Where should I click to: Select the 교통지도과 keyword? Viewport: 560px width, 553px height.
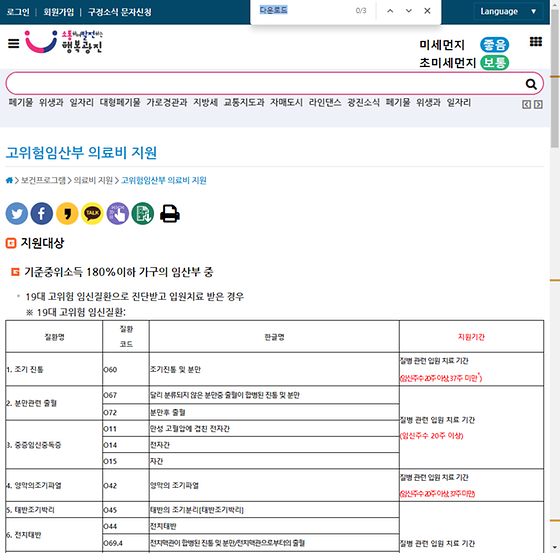[x=244, y=103]
